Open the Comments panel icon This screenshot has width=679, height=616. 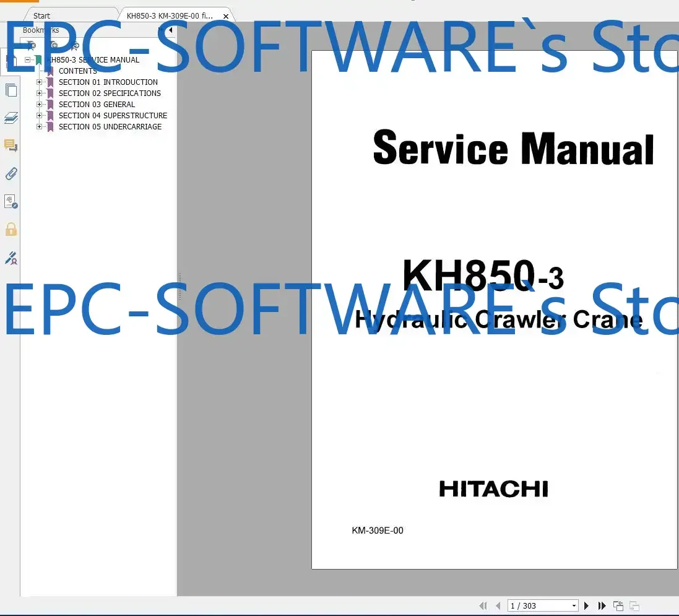coord(11,145)
